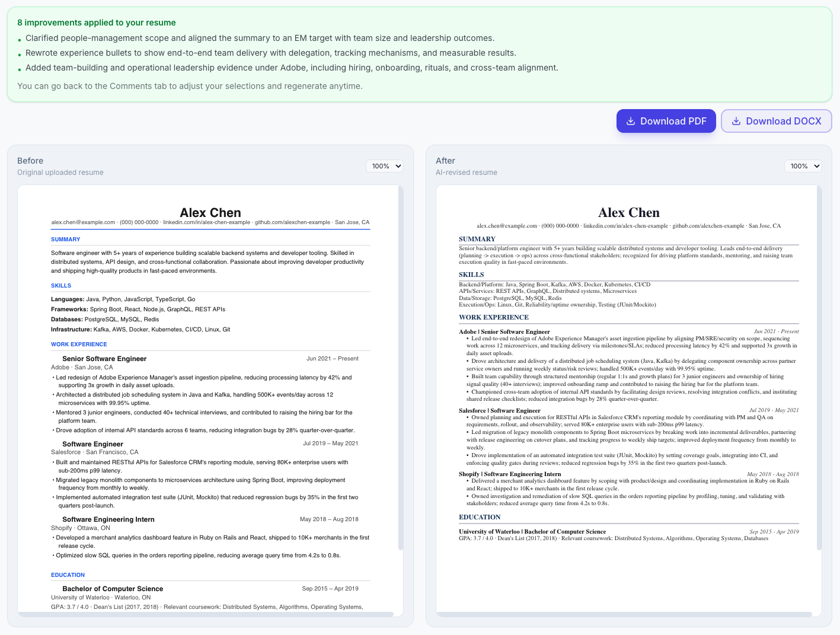Expand the 100% zoom selector above the revised resume
This screenshot has width=840, height=635.
coord(803,166)
